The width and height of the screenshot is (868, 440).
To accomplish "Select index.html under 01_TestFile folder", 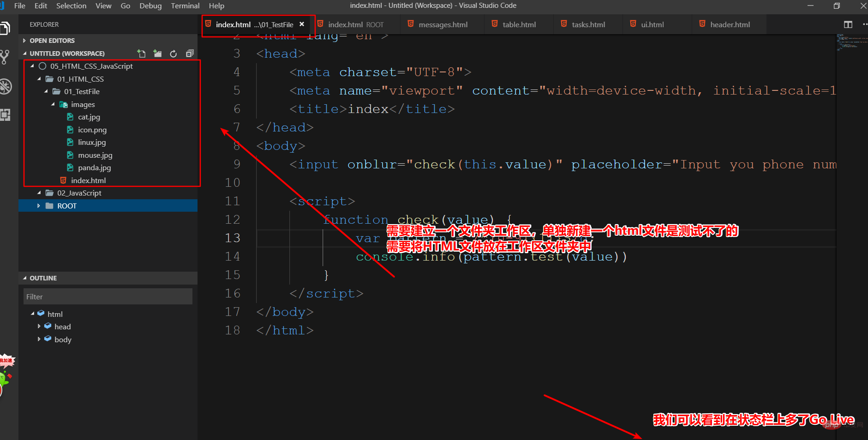I will [88, 180].
